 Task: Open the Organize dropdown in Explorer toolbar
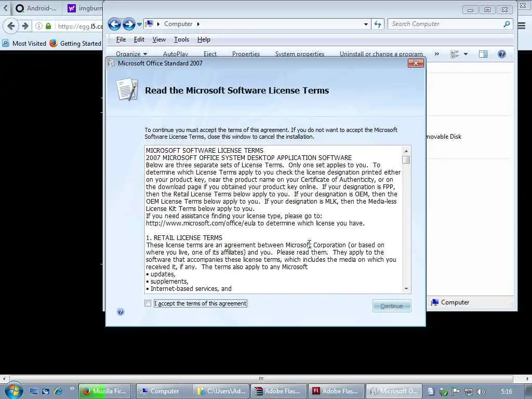[x=131, y=54]
